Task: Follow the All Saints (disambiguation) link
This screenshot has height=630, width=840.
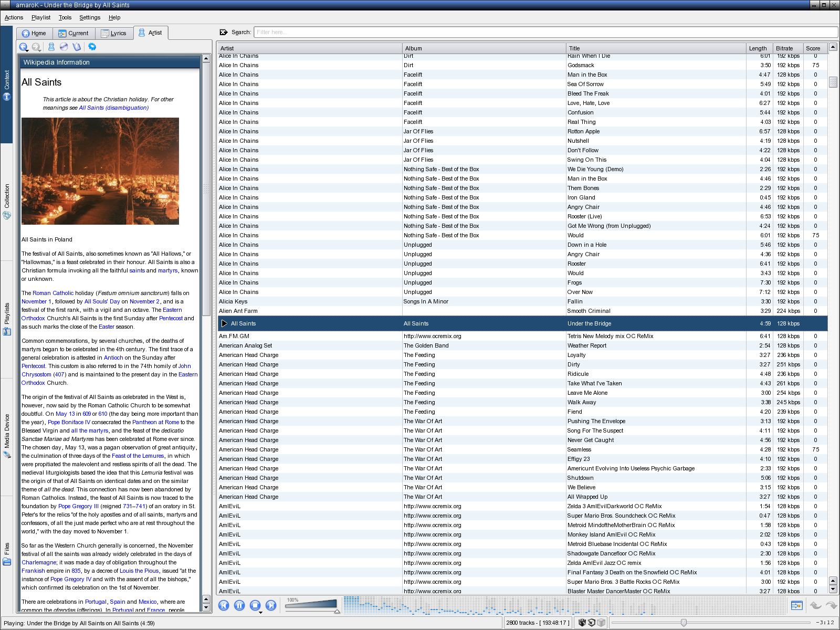Action: 114,108
